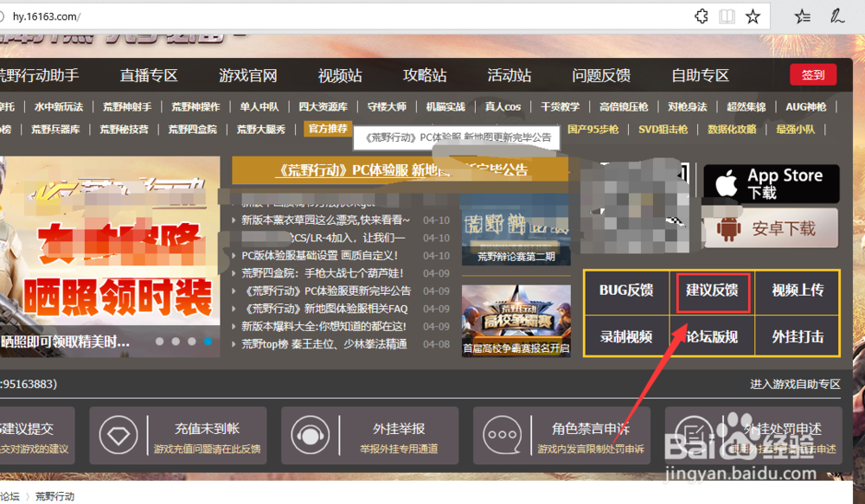Open the 机瞄实战 link
The image size is (865, 504).
pyautogui.click(x=445, y=106)
